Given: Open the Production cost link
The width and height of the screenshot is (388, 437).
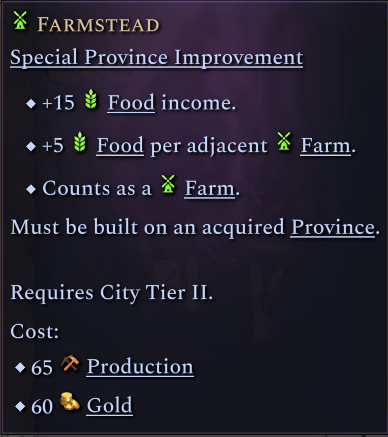Looking at the screenshot, I should point(140,367).
